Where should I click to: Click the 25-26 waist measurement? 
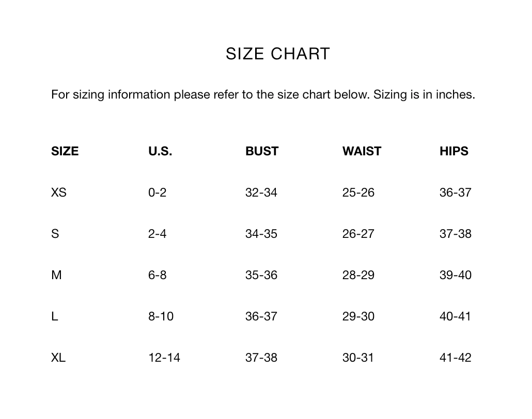pos(358,192)
